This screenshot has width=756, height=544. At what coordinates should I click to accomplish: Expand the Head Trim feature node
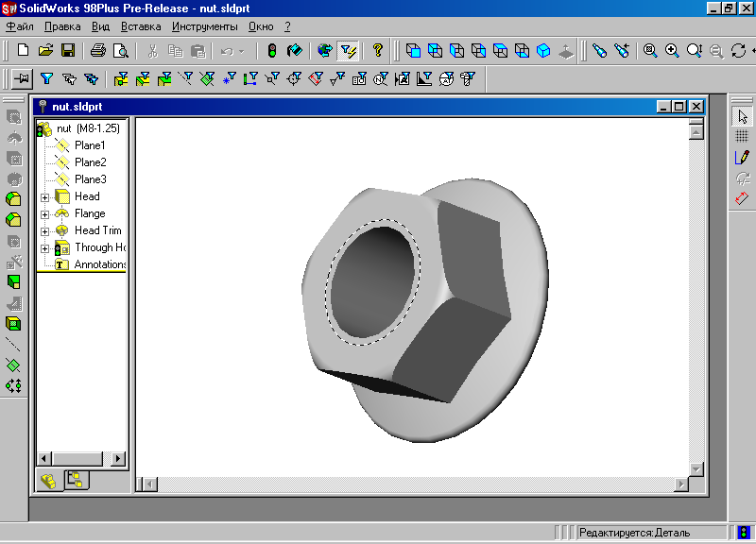click(44, 231)
